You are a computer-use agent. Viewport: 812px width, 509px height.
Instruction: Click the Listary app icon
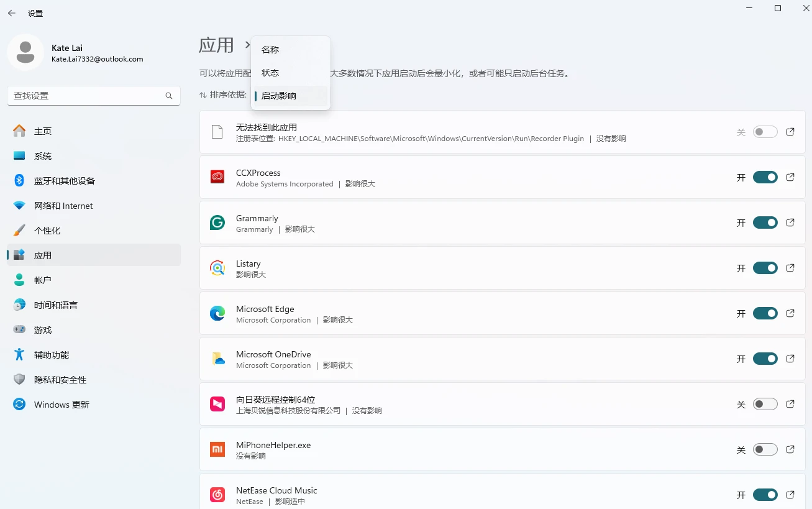click(x=217, y=268)
